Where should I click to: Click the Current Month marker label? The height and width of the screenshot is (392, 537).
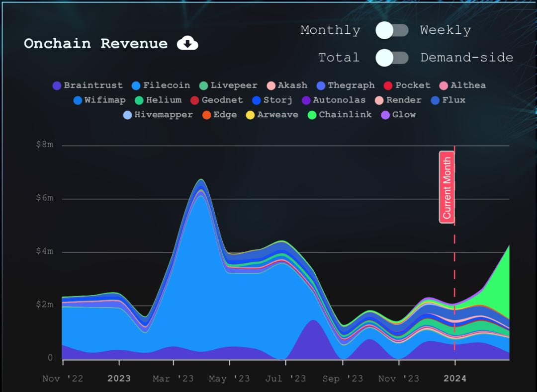pos(447,187)
